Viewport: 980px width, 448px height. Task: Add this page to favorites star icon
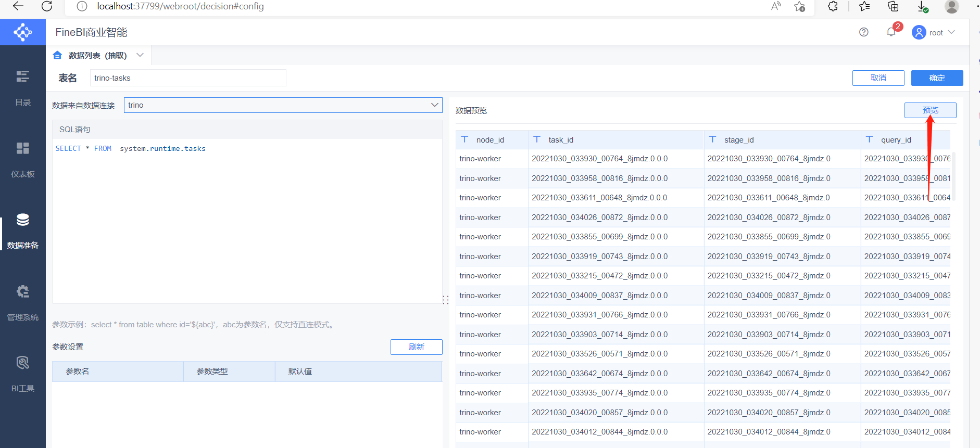(x=799, y=6)
